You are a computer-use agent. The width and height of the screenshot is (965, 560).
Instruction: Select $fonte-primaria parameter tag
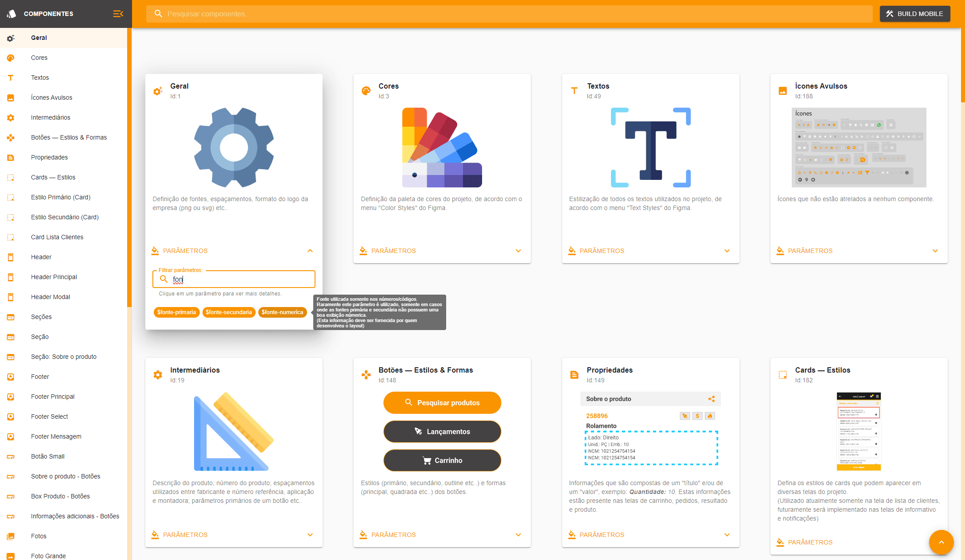[177, 312]
